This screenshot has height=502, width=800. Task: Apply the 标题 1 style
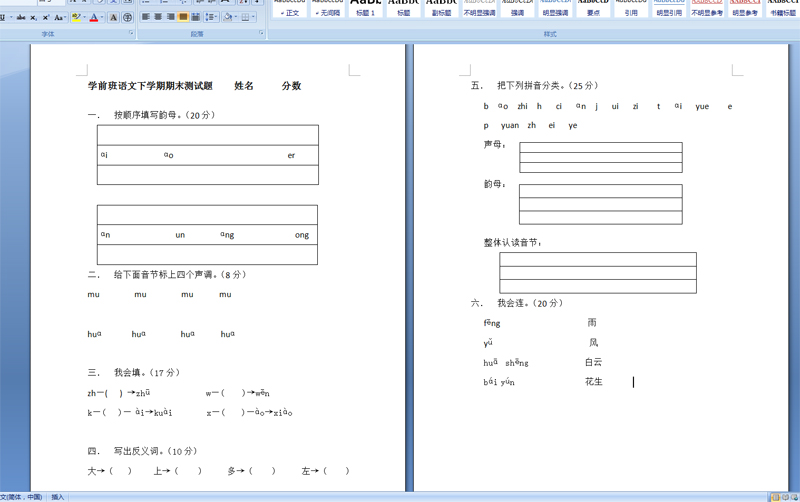(365, 9)
